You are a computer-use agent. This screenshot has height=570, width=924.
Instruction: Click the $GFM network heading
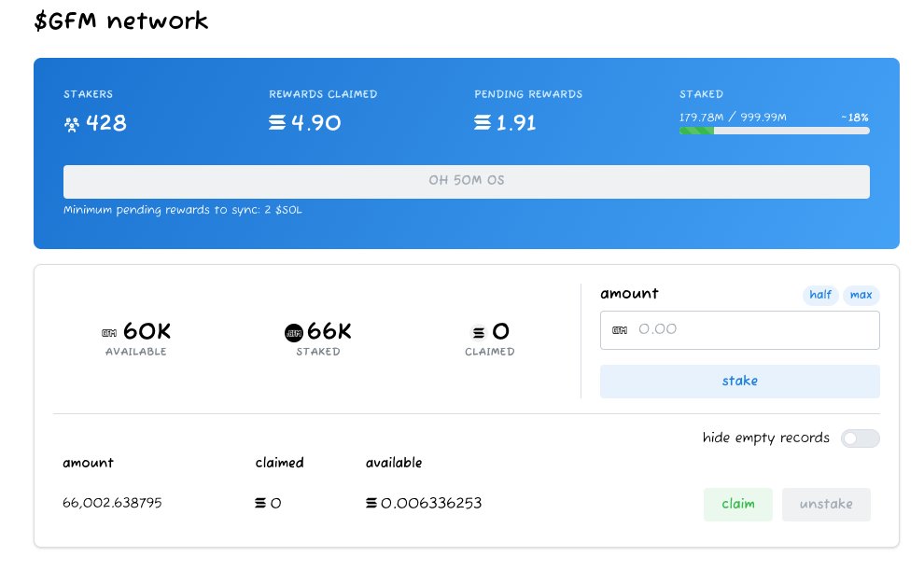[x=120, y=21]
